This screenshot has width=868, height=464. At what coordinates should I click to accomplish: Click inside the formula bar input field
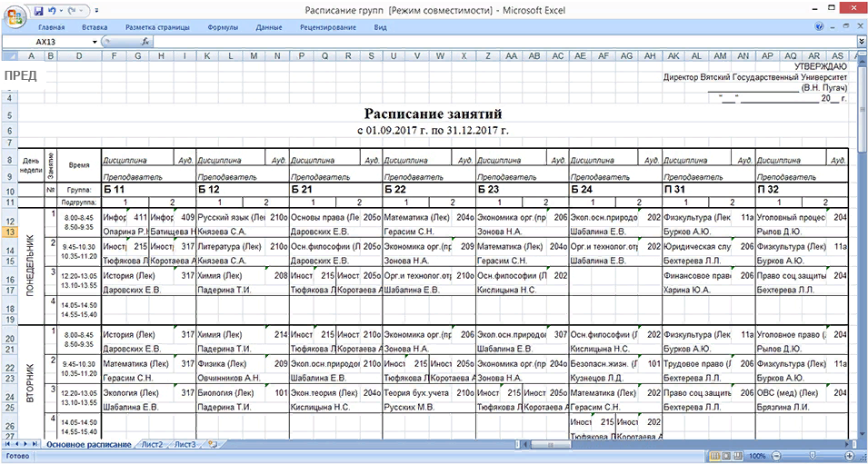pos(500,42)
